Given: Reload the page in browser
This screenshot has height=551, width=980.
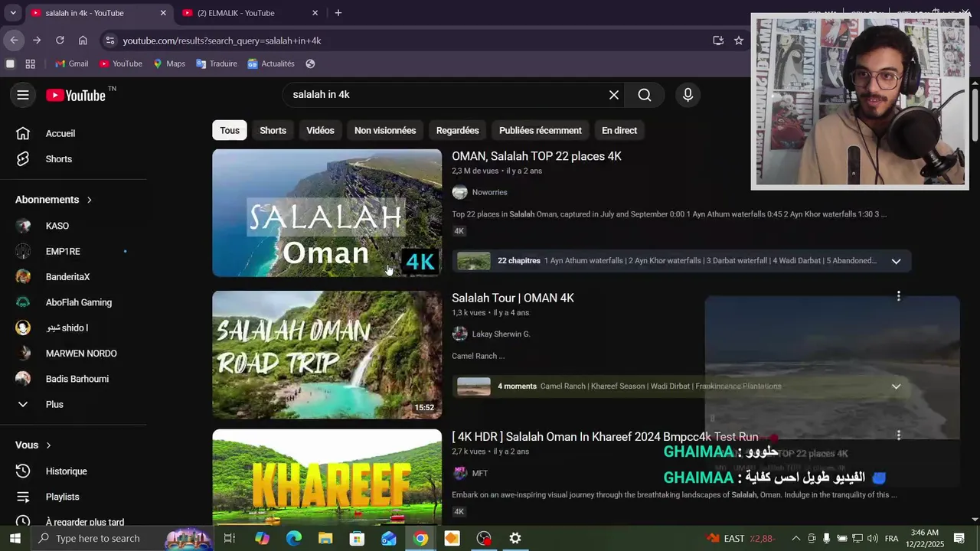Looking at the screenshot, I should click(60, 41).
